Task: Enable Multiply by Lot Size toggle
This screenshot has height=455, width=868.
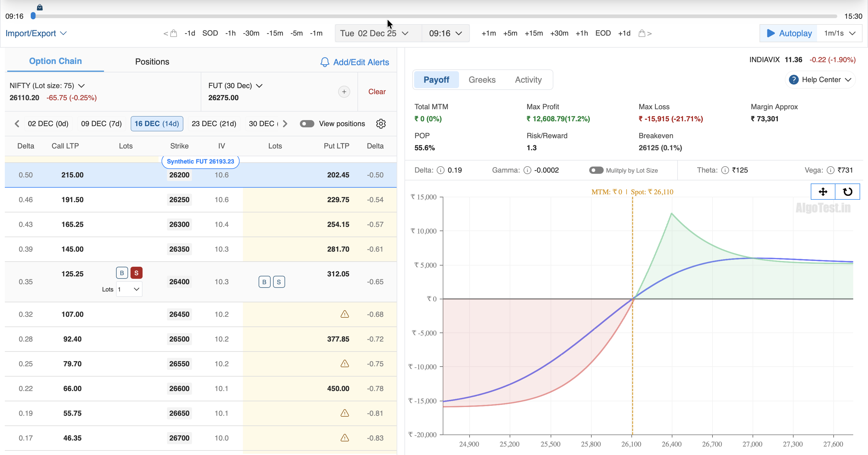Action: [x=596, y=170]
